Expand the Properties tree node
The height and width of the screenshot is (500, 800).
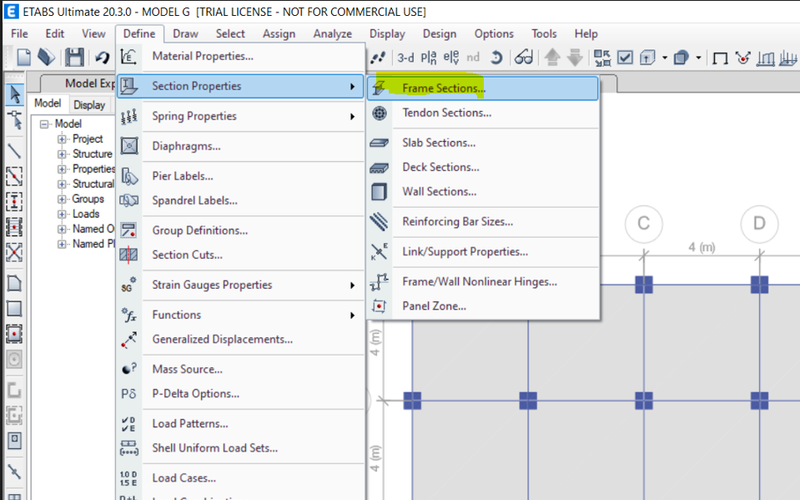click(62, 169)
